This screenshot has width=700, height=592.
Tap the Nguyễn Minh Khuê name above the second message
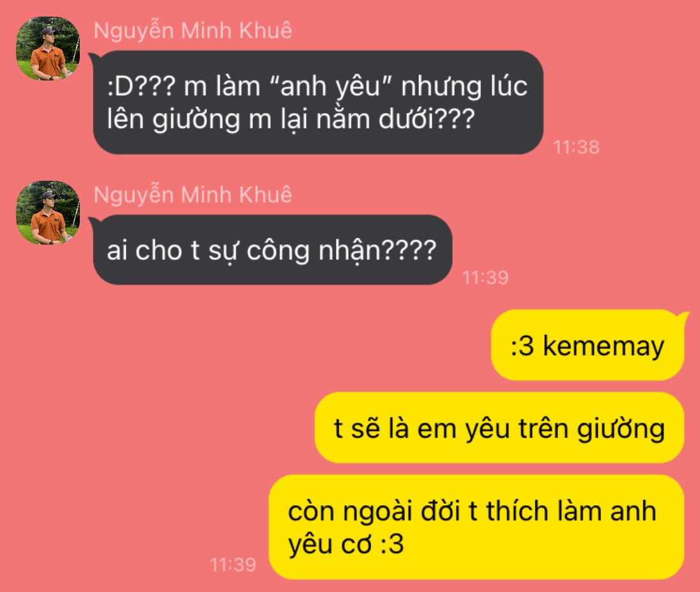(193, 195)
